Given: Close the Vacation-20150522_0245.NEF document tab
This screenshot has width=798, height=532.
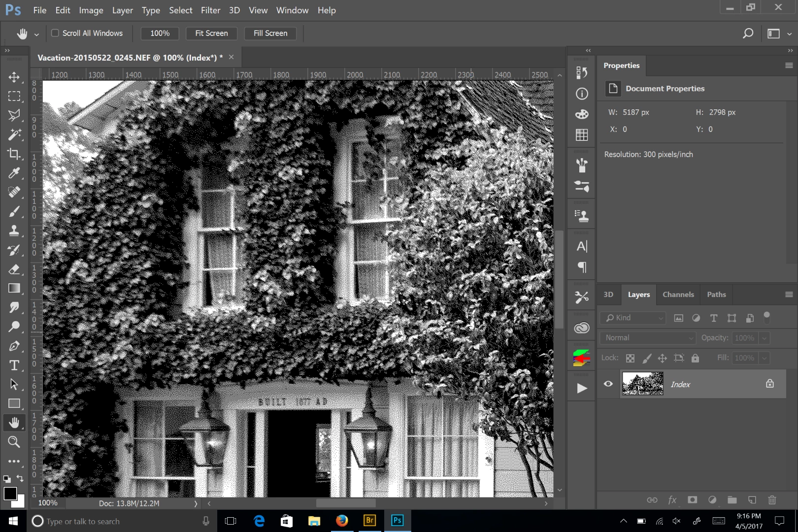Looking at the screenshot, I should [x=231, y=57].
